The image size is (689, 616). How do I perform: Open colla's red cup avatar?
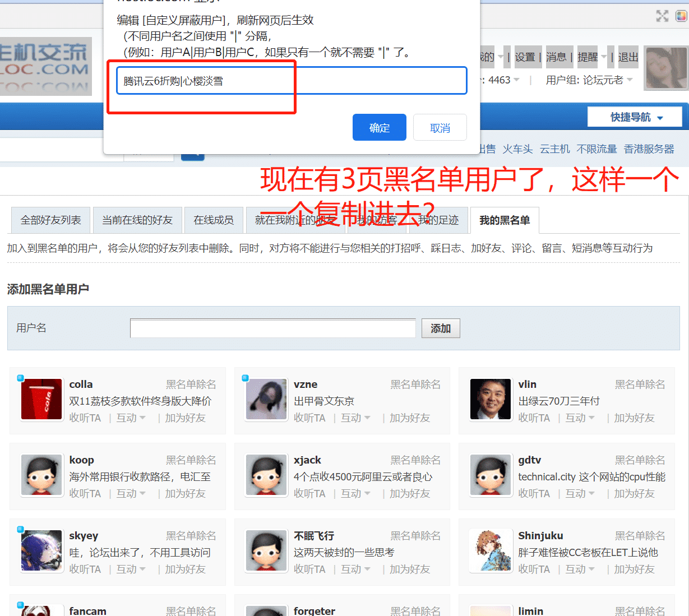pos(41,400)
